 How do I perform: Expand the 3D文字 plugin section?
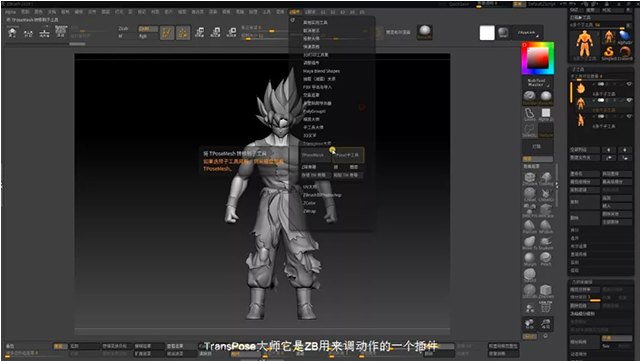point(309,135)
